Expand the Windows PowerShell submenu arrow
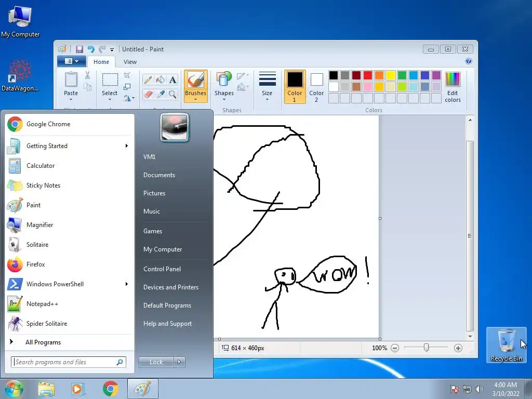The width and height of the screenshot is (532, 399). (x=127, y=284)
